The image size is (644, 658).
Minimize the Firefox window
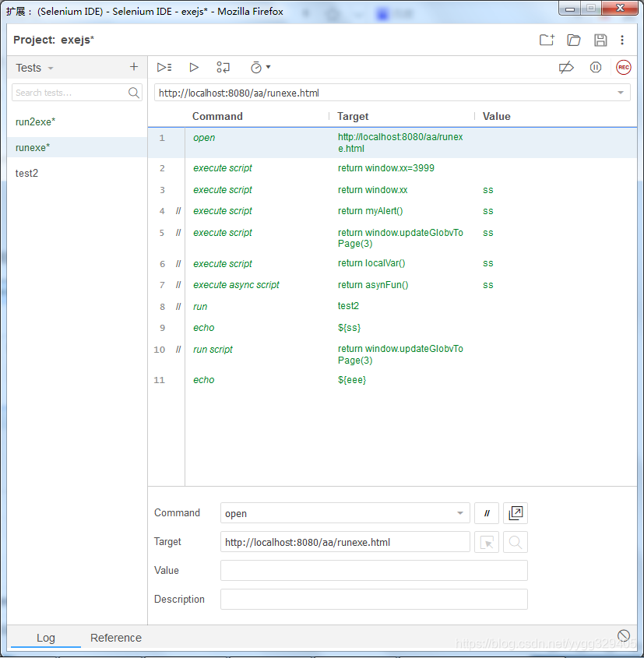click(x=570, y=9)
